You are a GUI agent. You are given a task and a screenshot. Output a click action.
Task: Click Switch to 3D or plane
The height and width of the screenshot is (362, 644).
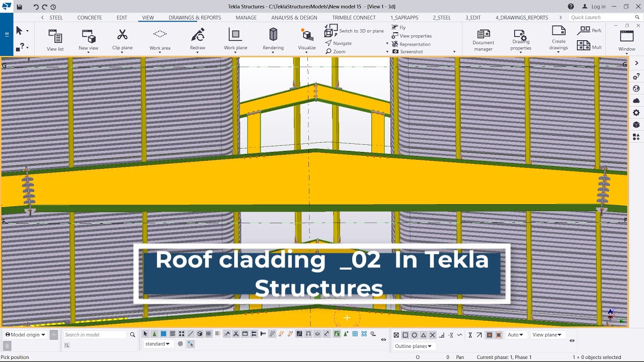click(x=354, y=31)
